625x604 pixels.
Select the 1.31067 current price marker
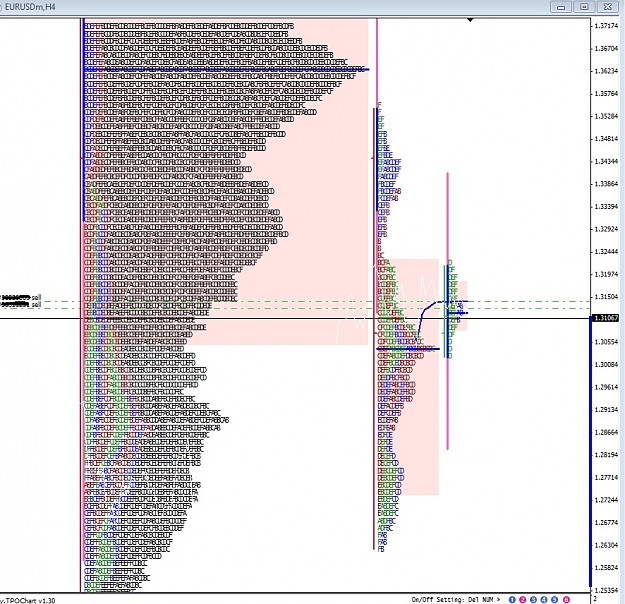click(606, 318)
